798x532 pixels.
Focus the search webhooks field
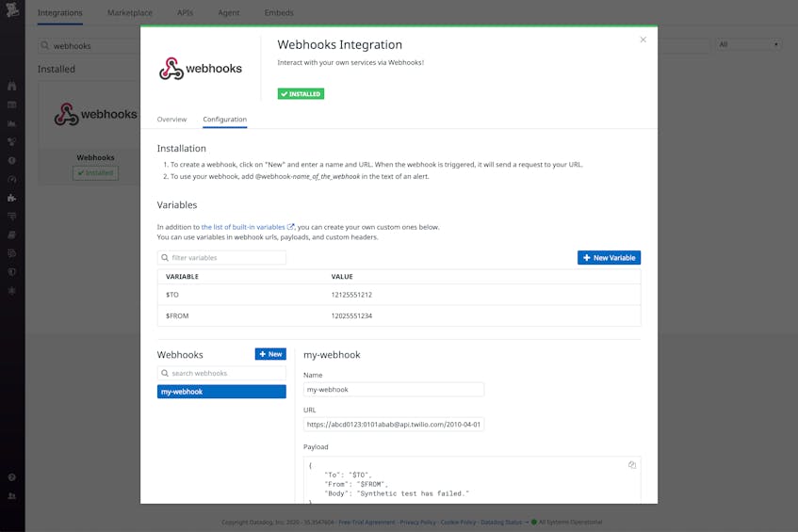[221, 373]
